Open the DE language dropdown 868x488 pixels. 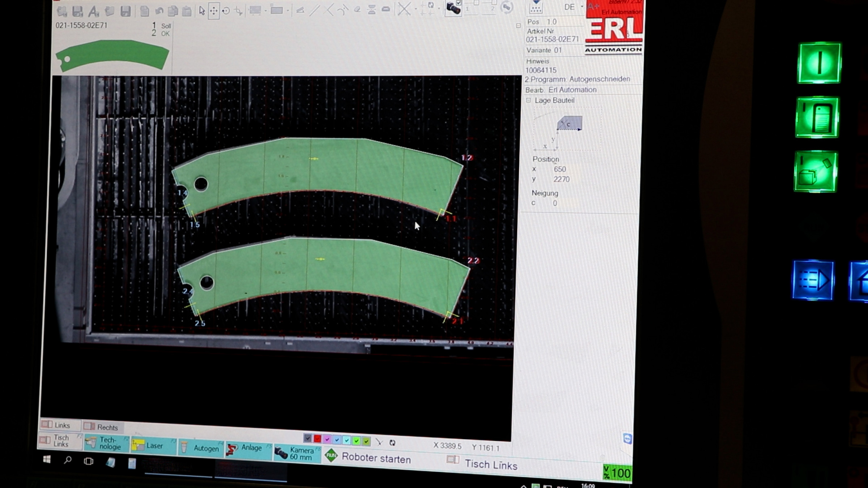point(582,7)
